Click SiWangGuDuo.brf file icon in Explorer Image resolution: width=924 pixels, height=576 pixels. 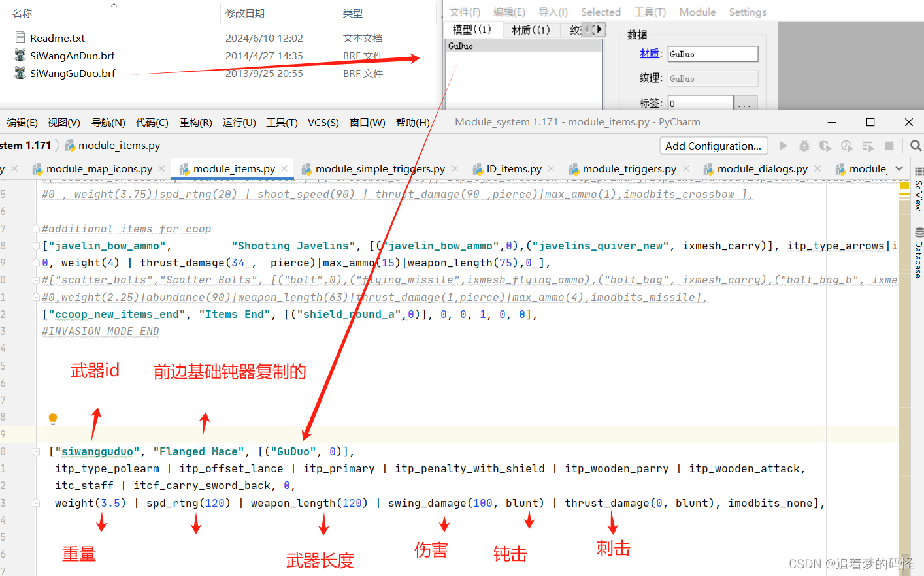pyautogui.click(x=20, y=73)
